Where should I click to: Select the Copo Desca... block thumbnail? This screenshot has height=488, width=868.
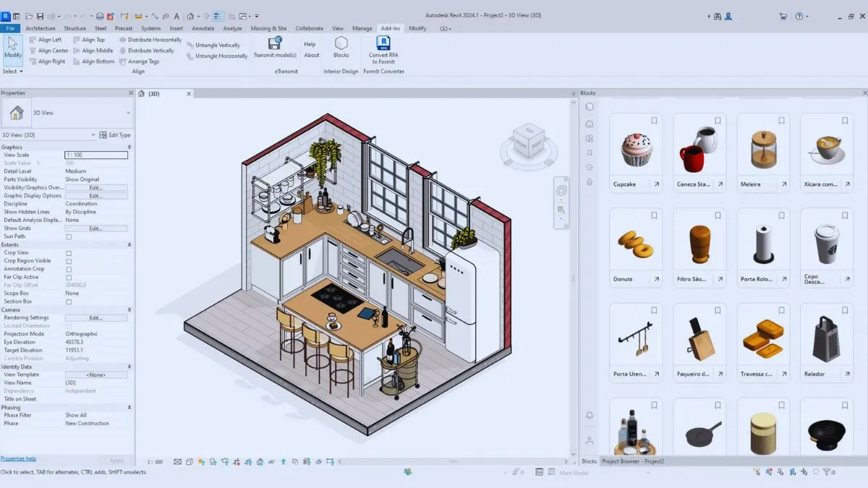point(826,244)
